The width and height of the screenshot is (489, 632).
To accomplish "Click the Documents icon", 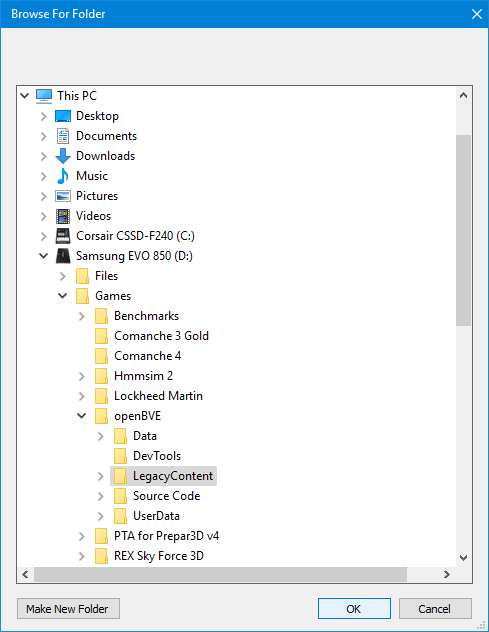I will pos(63,136).
